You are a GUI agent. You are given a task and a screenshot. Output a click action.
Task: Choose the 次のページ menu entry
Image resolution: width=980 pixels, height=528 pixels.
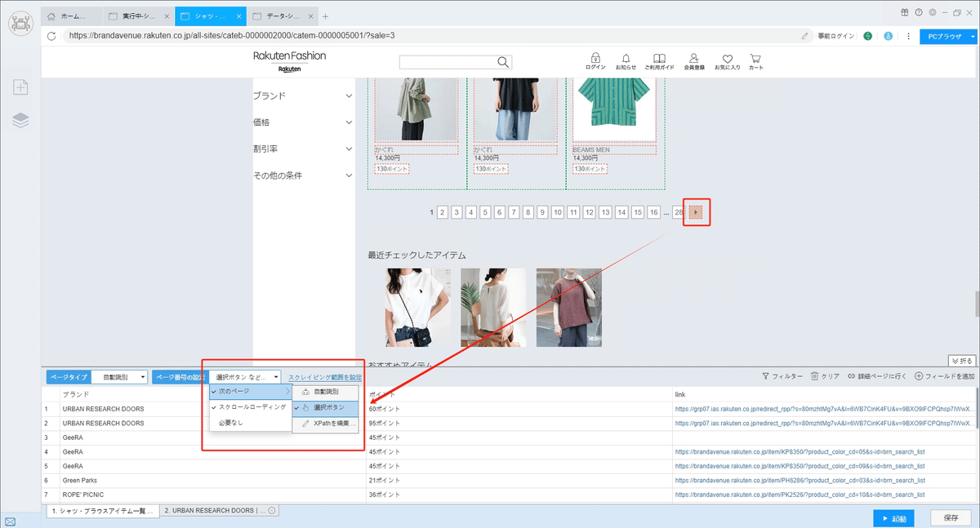coord(250,392)
